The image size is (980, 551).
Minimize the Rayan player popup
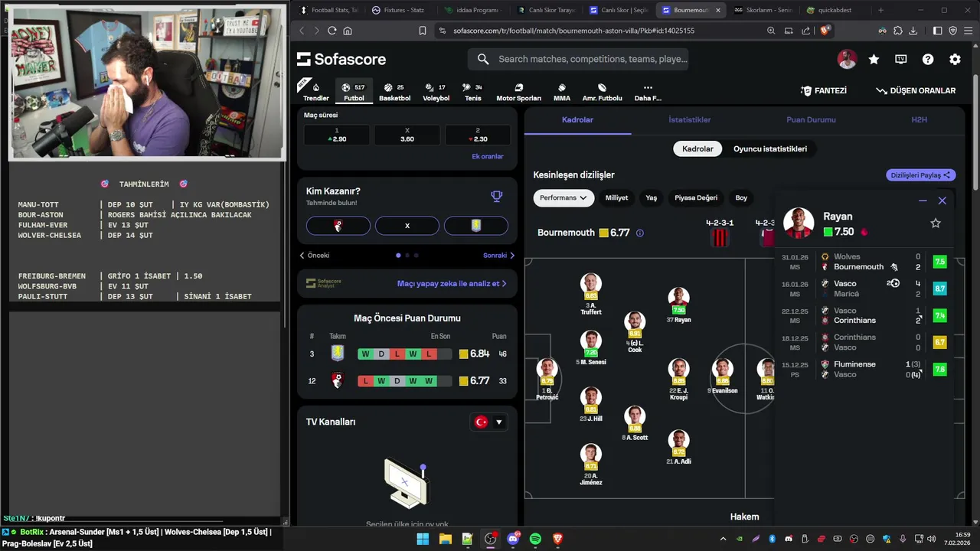[x=923, y=201]
